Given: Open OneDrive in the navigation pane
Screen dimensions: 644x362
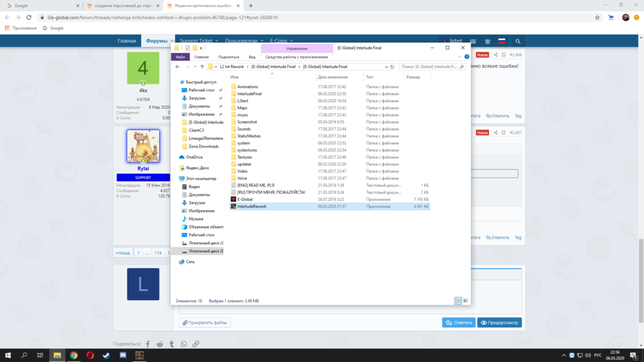Looking at the screenshot, I should 194,157.
